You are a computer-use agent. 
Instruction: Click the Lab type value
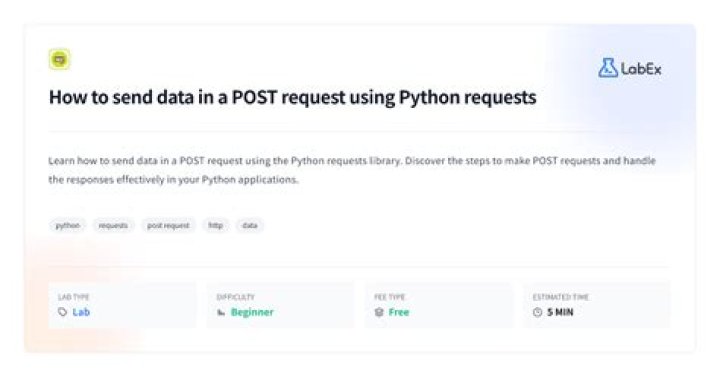tap(81, 312)
